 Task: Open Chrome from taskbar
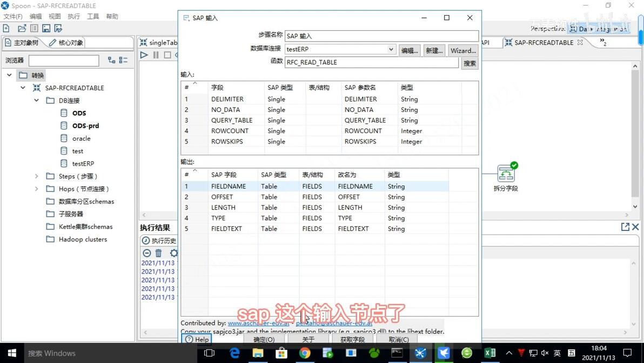305,353
